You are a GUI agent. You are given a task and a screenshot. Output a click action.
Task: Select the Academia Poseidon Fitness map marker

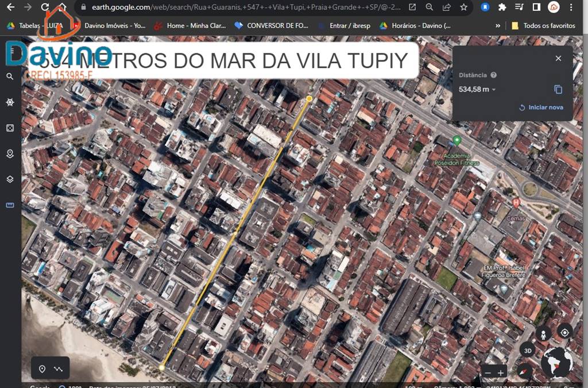tap(457, 140)
